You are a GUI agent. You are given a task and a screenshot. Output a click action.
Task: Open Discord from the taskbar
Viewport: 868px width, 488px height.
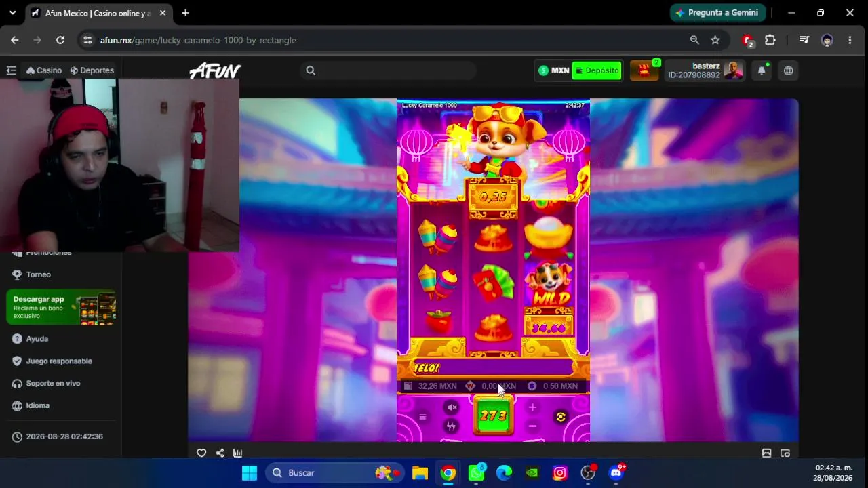click(616, 473)
